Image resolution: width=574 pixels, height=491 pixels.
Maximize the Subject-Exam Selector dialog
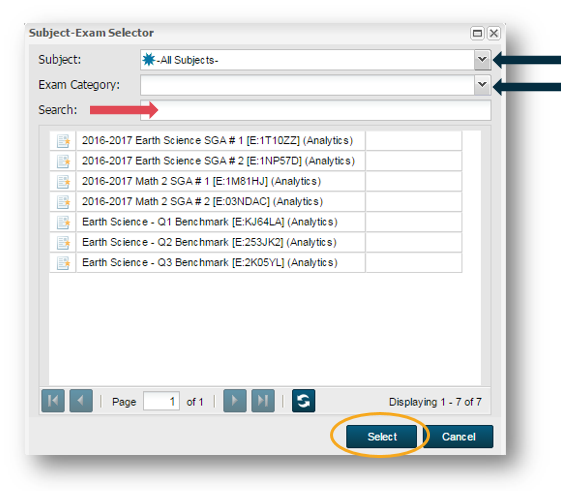(477, 33)
